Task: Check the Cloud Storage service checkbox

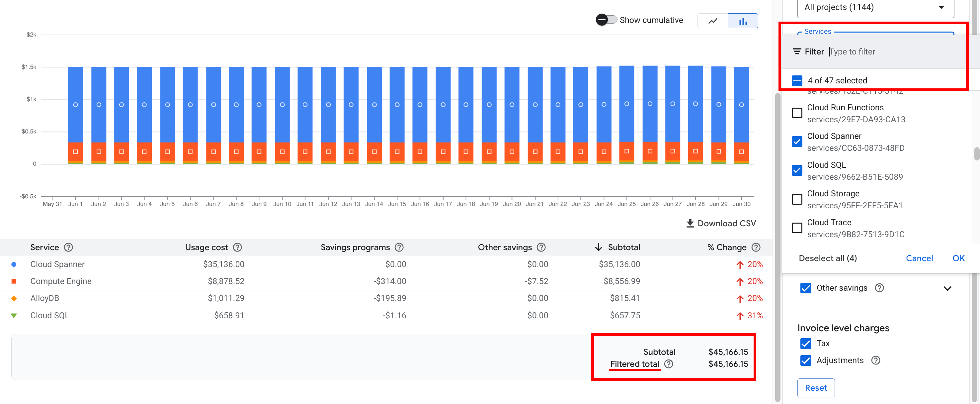Action: click(x=797, y=199)
